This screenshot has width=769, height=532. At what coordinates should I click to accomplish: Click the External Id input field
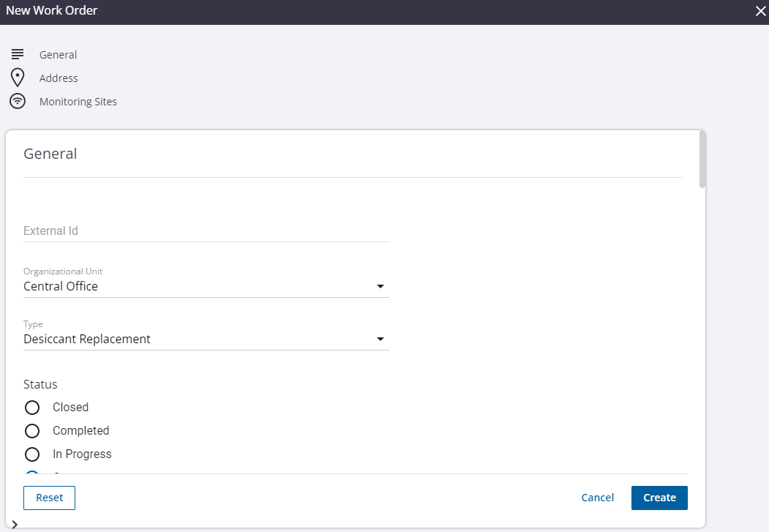(x=206, y=231)
